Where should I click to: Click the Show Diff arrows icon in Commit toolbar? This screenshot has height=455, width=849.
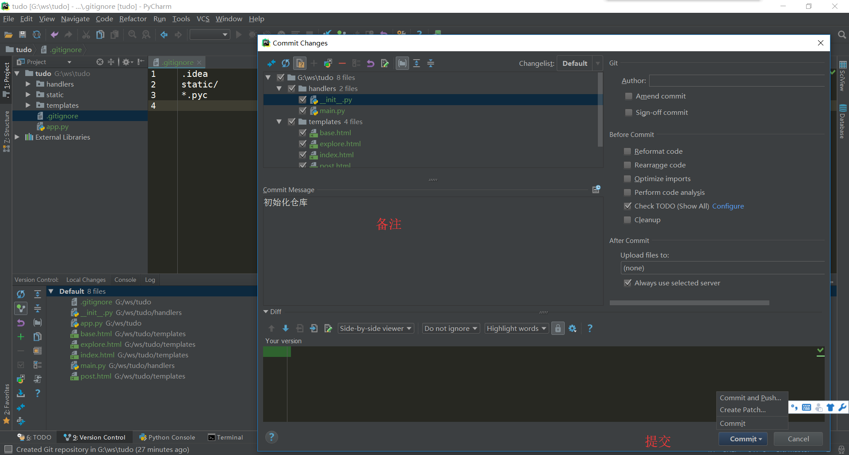(x=272, y=63)
